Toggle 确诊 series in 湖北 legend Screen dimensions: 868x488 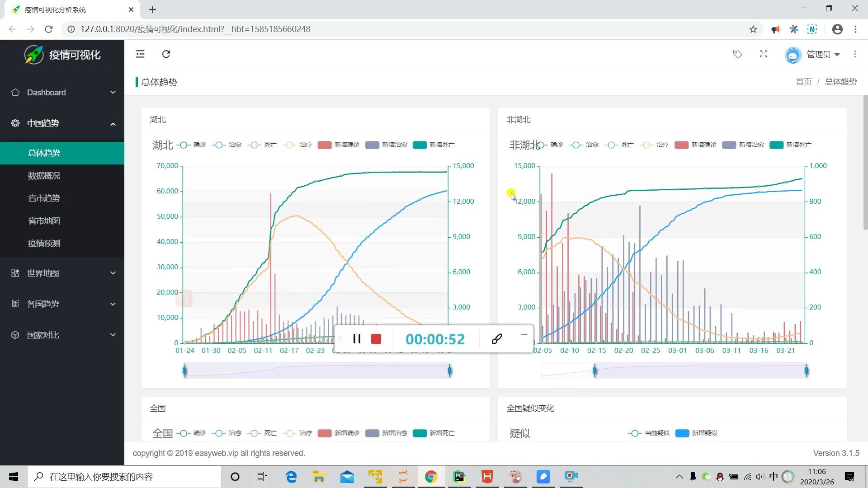coord(191,145)
